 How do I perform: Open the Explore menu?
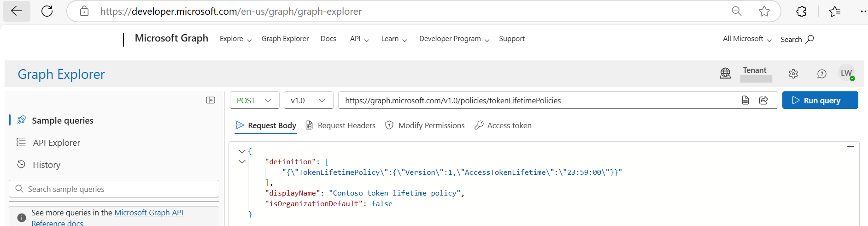tap(236, 39)
